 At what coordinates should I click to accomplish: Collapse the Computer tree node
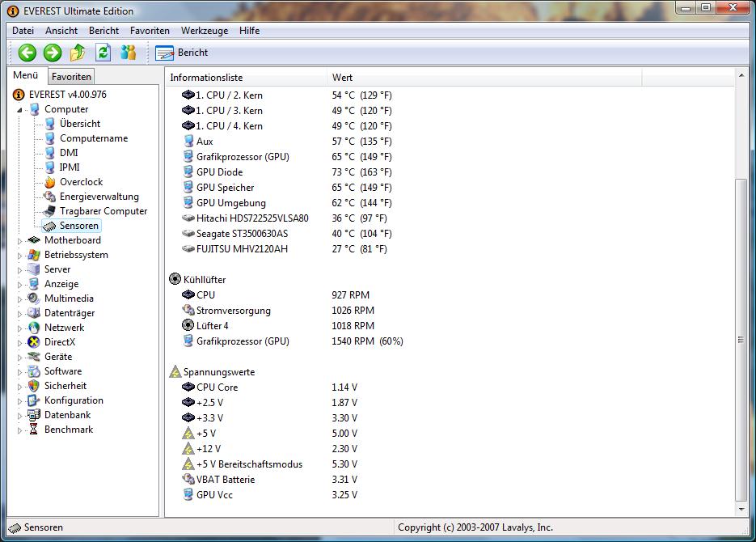click(19, 110)
